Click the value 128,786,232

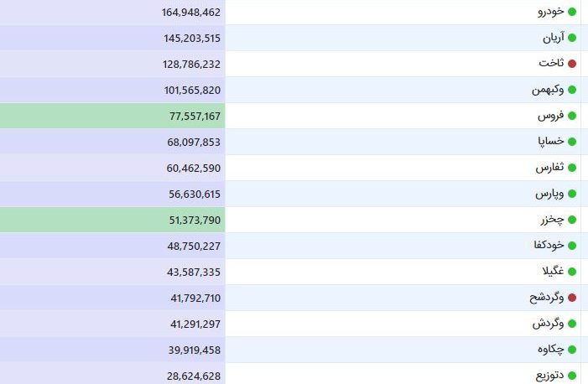coord(191,64)
